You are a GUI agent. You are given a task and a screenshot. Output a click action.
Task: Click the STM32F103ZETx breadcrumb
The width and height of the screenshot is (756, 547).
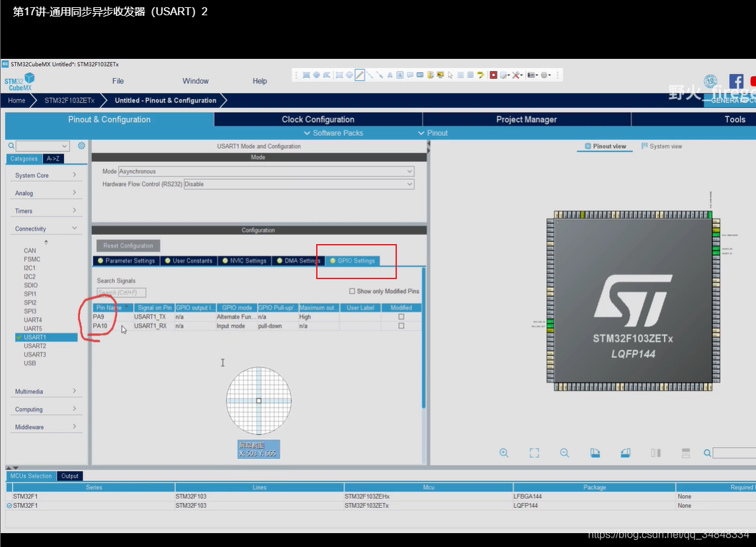(x=69, y=101)
